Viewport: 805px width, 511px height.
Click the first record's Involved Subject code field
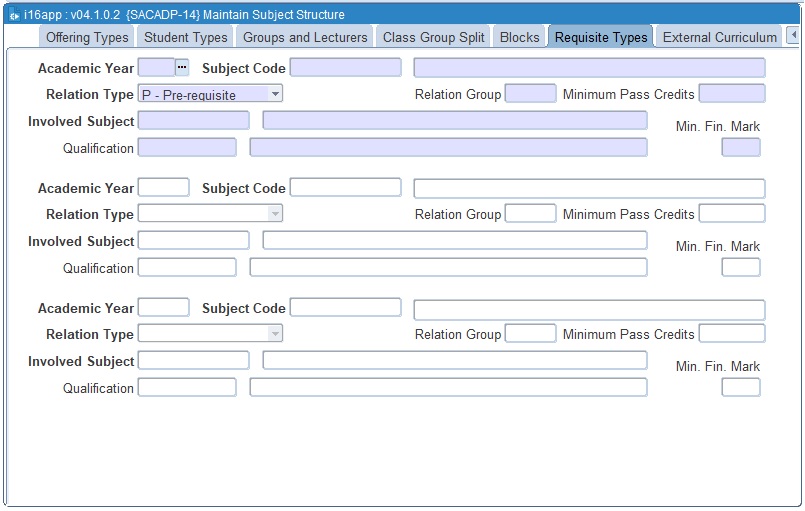pyautogui.click(x=193, y=121)
